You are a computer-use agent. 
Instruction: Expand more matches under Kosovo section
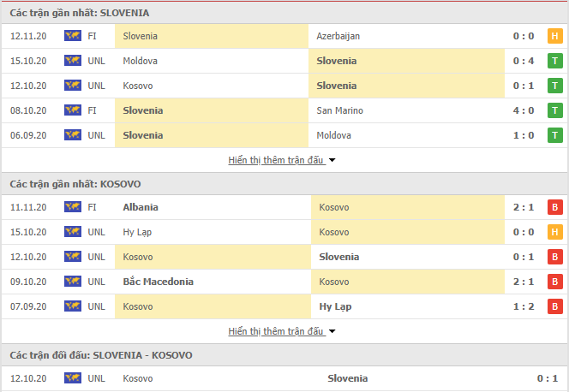(276, 331)
